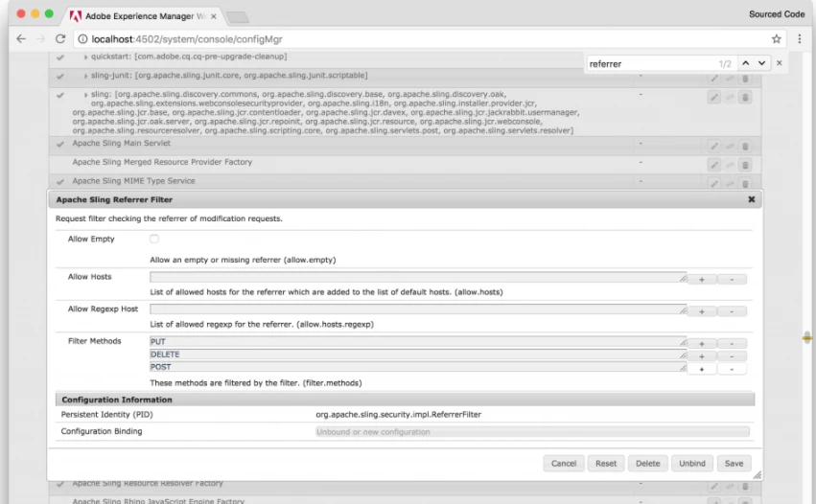Open the Chrome three-dot menu
816x504 pixels.
(800, 39)
